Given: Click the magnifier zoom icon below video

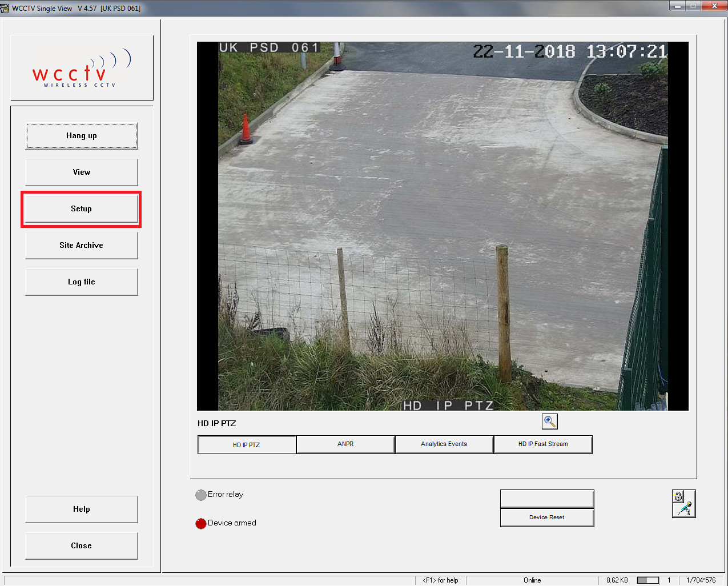Looking at the screenshot, I should point(549,422).
